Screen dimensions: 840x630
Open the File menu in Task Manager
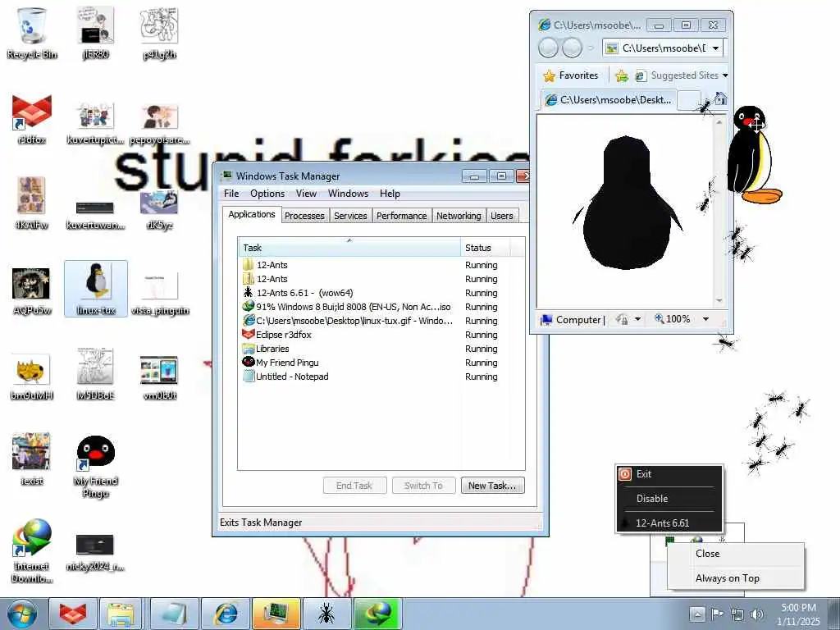[231, 194]
